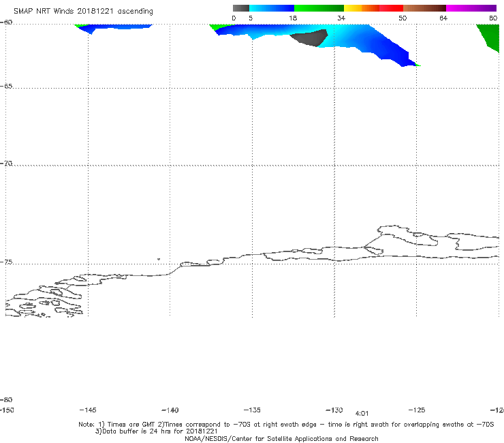This screenshot has height=443, width=504.
Task: Select the yellow-to-red segment of the color bar
Action: click(373, 8)
